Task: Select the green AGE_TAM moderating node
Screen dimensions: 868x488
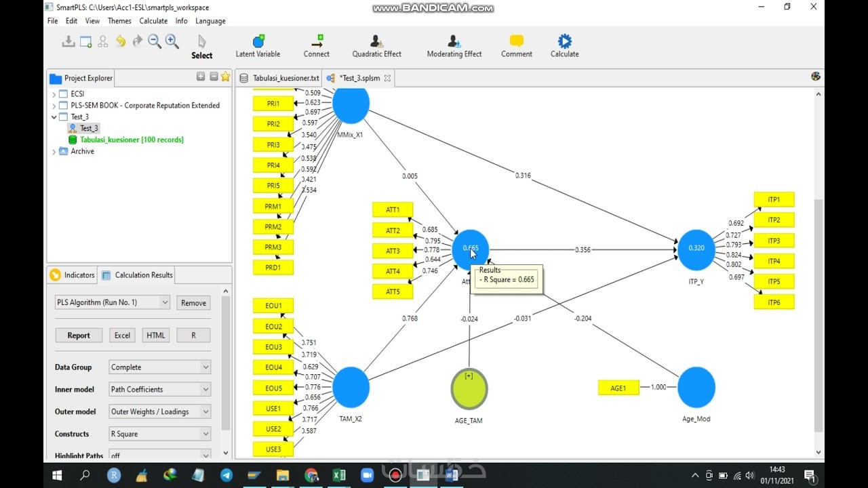Action: 469,389
